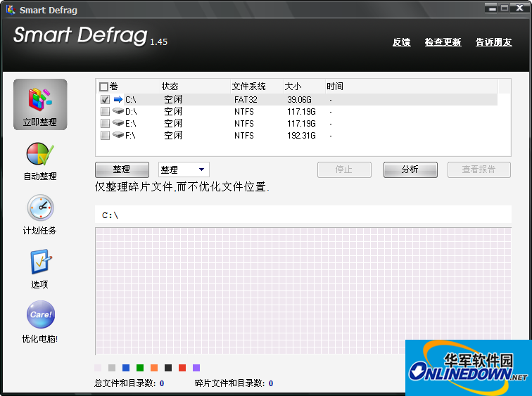Click the F:\ drive icon
This screenshot has height=396, width=532.
coord(118,135)
